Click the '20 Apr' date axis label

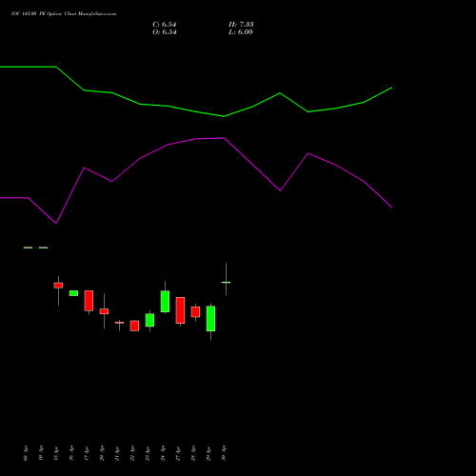tap(102, 453)
